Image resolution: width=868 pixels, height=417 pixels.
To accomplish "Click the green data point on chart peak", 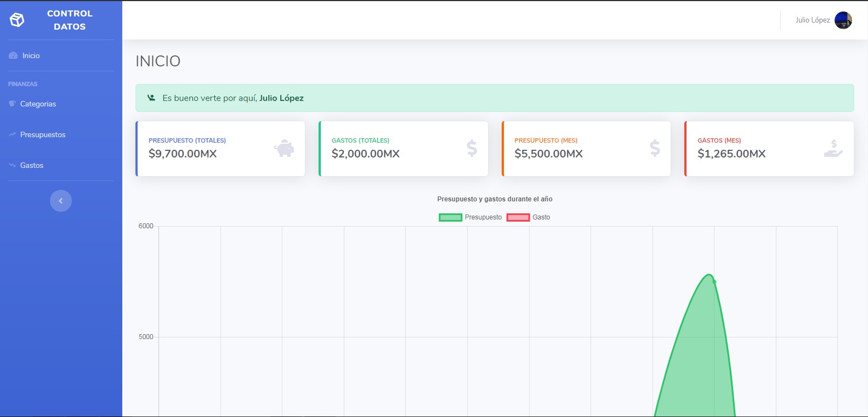I will coord(714,281).
